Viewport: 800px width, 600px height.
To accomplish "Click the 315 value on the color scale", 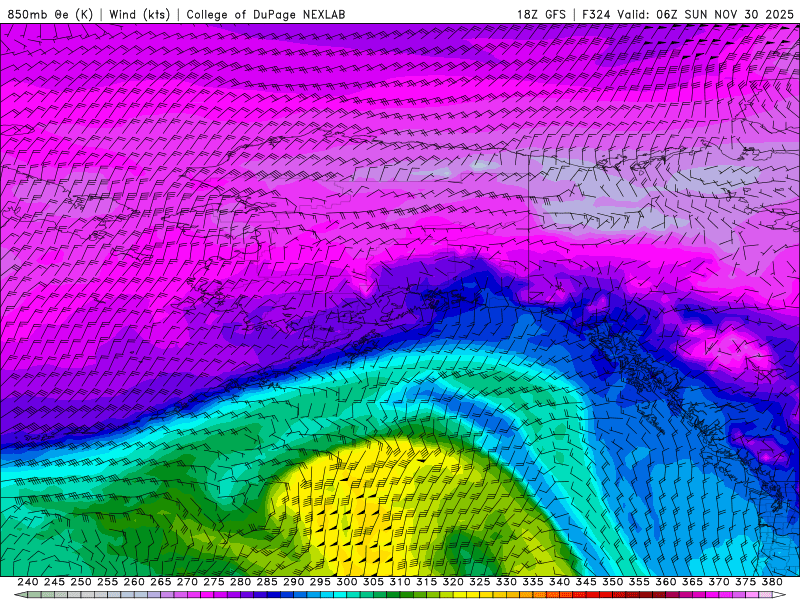I will pos(426,582).
